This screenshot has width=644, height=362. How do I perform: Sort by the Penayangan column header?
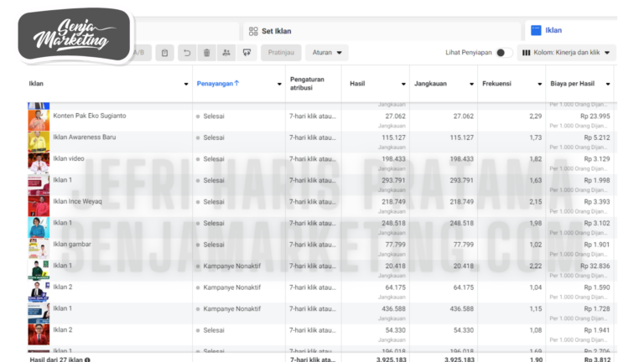pyautogui.click(x=217, y=84)
